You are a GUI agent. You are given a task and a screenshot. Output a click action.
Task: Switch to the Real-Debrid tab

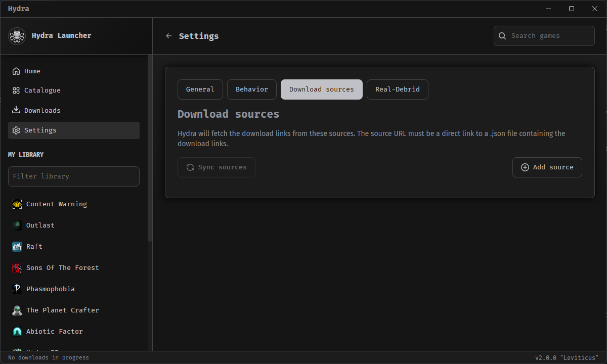[398, 89]
